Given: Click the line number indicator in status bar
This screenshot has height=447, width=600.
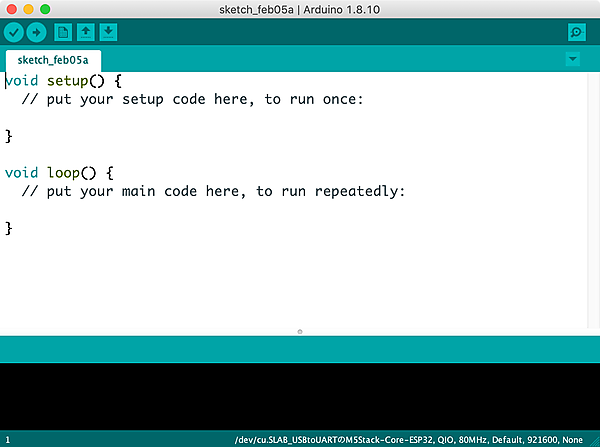Looking at the screenshot, I should pyautogui.click(x=8, y=439).
